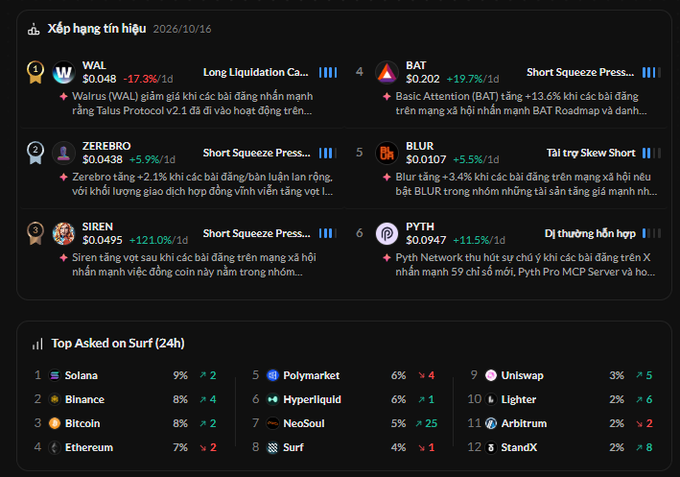Select the Uniswap row name
Viewport: 680px width, 477px height.
[522, 375]
